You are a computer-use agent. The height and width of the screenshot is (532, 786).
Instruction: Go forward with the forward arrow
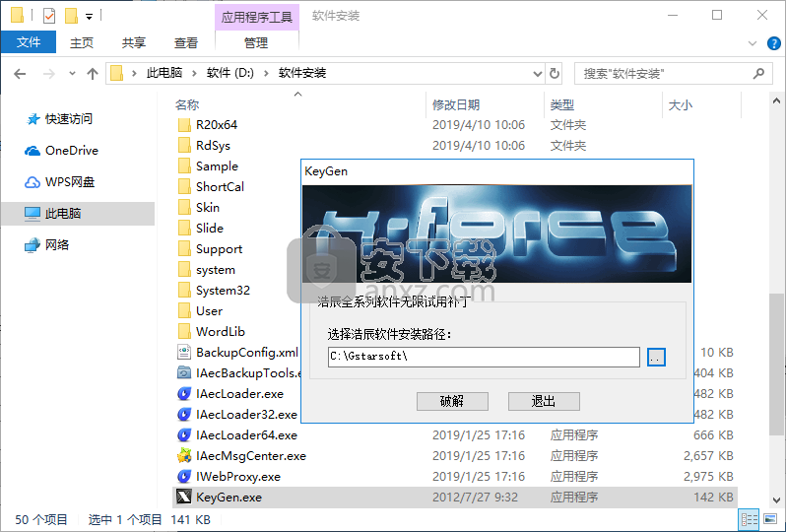click(49, 74)
